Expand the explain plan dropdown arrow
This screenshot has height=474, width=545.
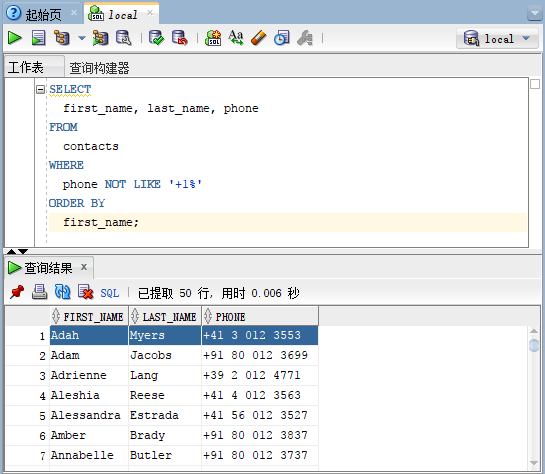click(x=81, y=38)
